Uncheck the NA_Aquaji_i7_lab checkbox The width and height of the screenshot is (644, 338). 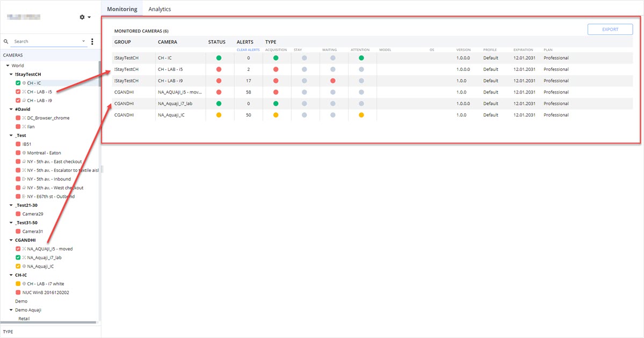click(x=18, y=257)
